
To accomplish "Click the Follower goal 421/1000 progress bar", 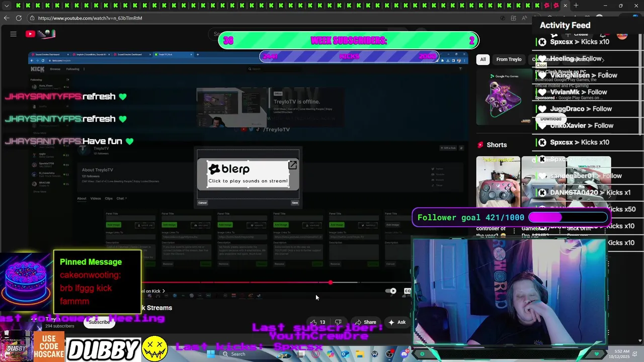I will (x=568, y=217).
